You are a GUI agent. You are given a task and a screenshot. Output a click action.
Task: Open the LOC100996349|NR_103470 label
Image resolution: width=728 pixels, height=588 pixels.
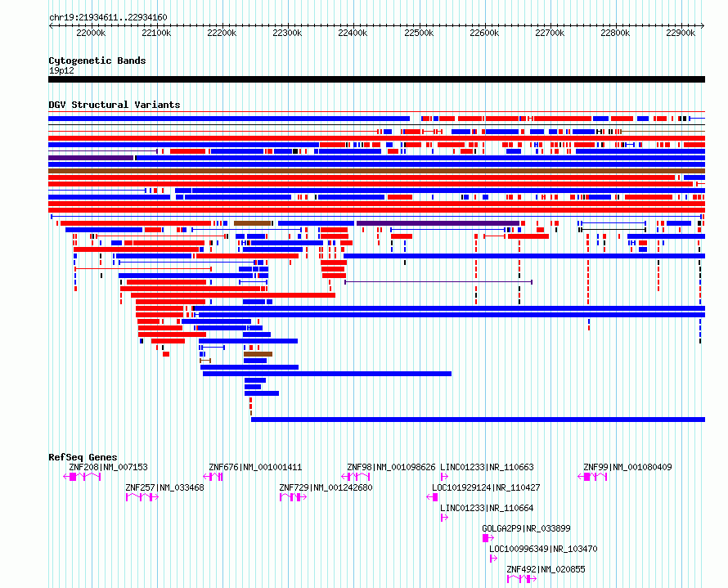click(543, 549)
